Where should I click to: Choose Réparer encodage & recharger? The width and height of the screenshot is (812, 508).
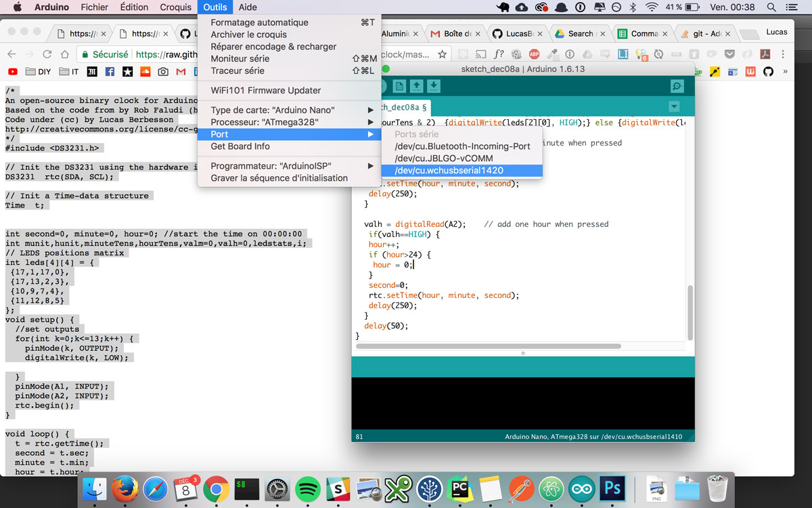(x=289, y=47)
